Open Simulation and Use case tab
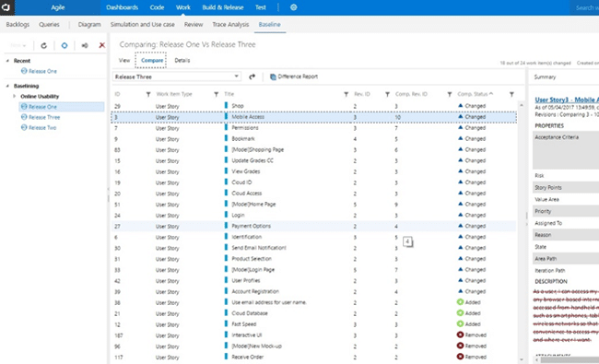599x364 pixels. tap(143, 25)
